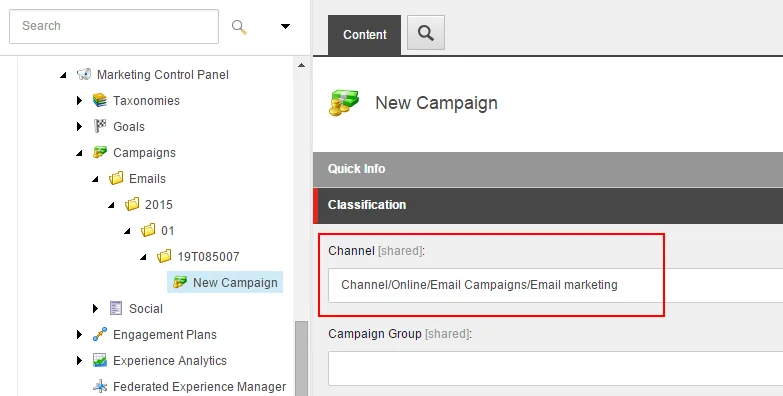The height and width of the screenshot is (396, 783).
Task: Select the 01 folder label
Action: (167, 230)
